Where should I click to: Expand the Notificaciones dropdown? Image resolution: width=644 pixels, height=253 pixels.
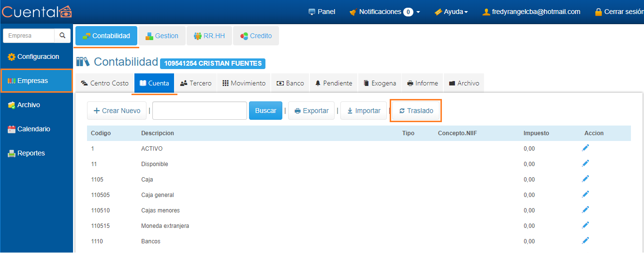point(384,12)
